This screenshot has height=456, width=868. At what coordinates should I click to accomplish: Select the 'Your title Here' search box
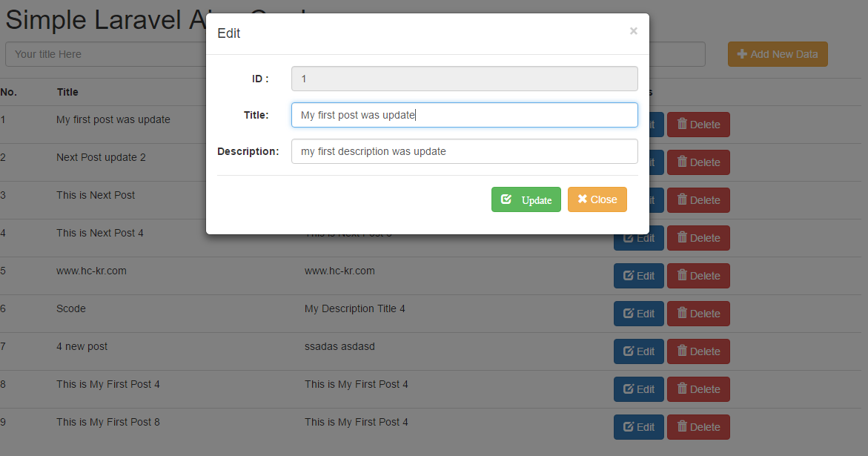104,53
